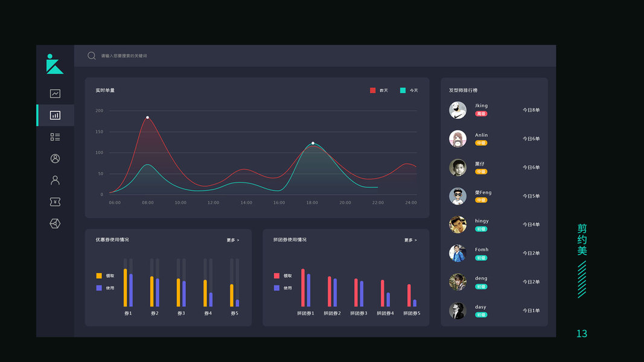Screen dimensions: 644x362
Task: Click dasy's avatar
Action: [457, 311]
